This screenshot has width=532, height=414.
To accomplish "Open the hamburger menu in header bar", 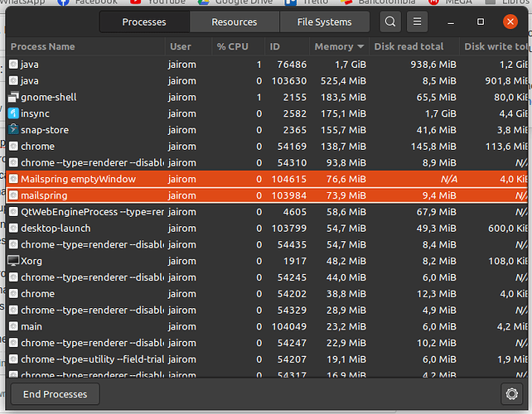I will [417, 22].
